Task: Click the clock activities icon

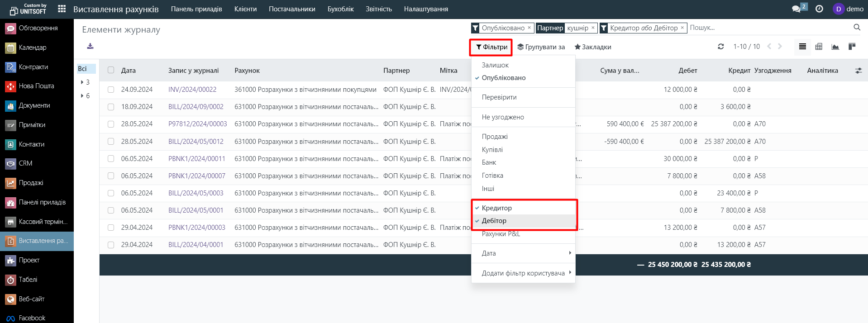Action: [819, 9]
